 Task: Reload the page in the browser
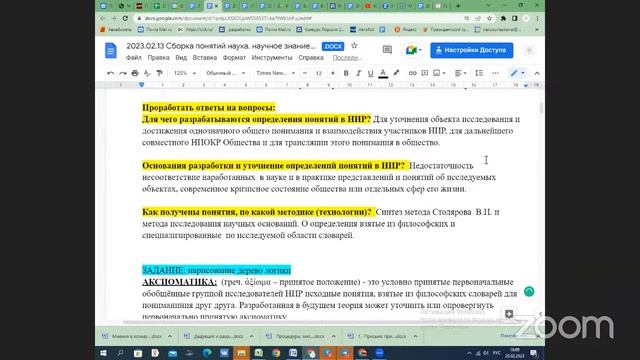point(125,18)
